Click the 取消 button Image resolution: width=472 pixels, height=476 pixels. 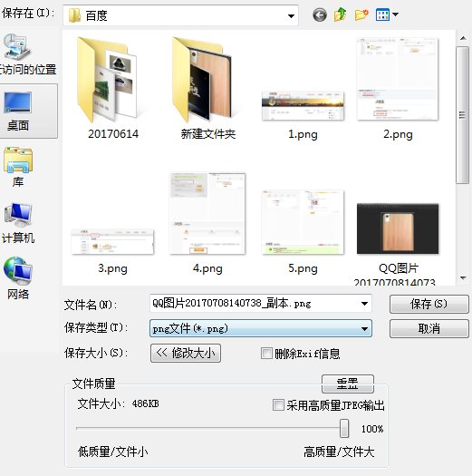[429, 328]
